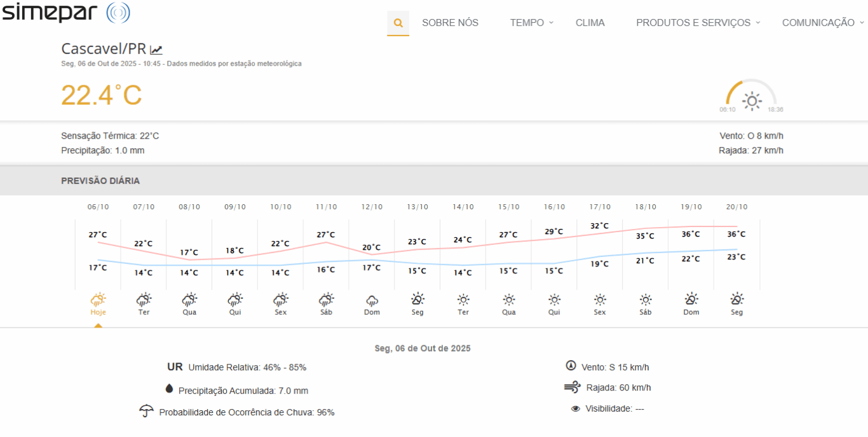This screenshot has width=868, height=437.
Task: Pick the partly cloudy icon for Seg 13/10
Action: [417, 299]
